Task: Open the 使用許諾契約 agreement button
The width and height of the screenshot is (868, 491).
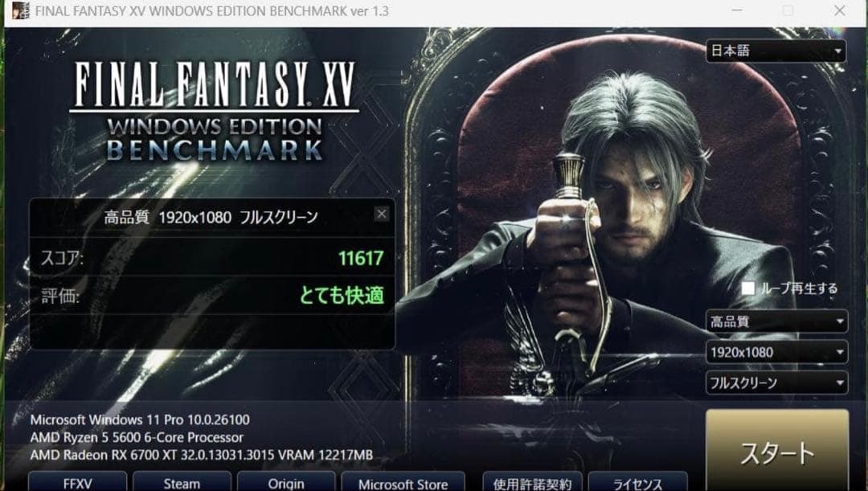Action: pos(533,482)
